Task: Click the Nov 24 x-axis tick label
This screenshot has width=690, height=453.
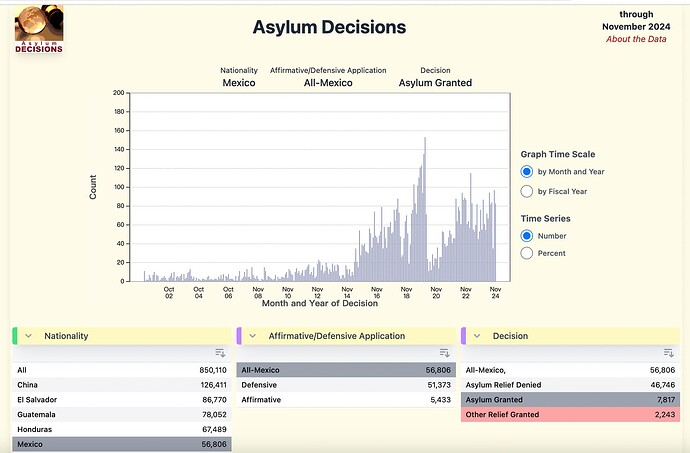Action: tap(495, 292)
